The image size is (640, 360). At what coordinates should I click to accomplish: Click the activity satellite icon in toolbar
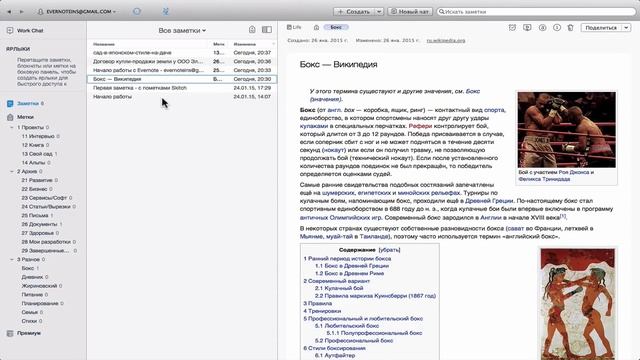(x=165, y=11)
